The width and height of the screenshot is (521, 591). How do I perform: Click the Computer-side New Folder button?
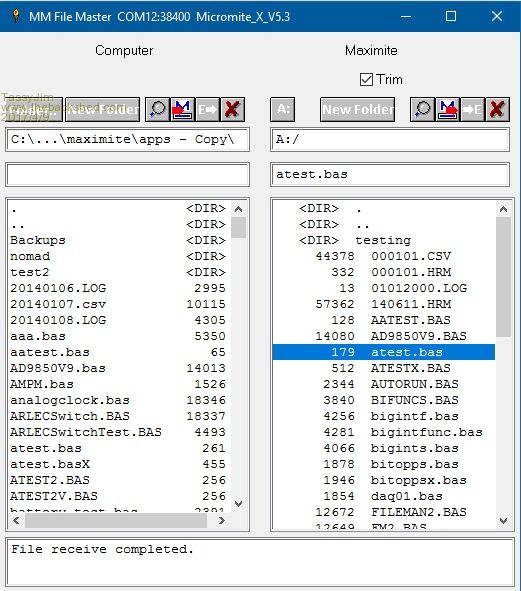103,109
